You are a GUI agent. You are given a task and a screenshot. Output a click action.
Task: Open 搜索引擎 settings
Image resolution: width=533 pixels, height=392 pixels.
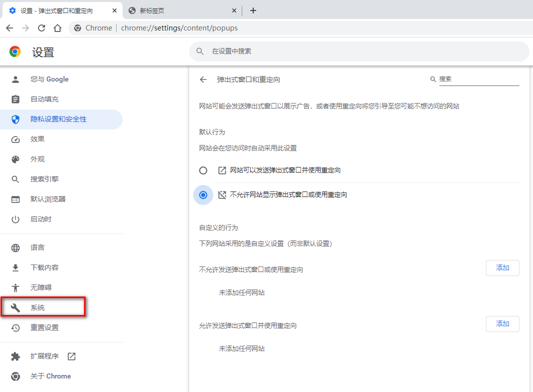[x=61, y=179]
